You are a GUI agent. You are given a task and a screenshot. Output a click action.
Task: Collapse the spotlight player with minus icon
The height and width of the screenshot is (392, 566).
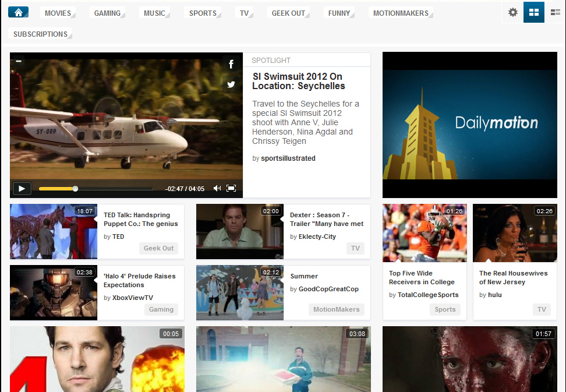19,61
